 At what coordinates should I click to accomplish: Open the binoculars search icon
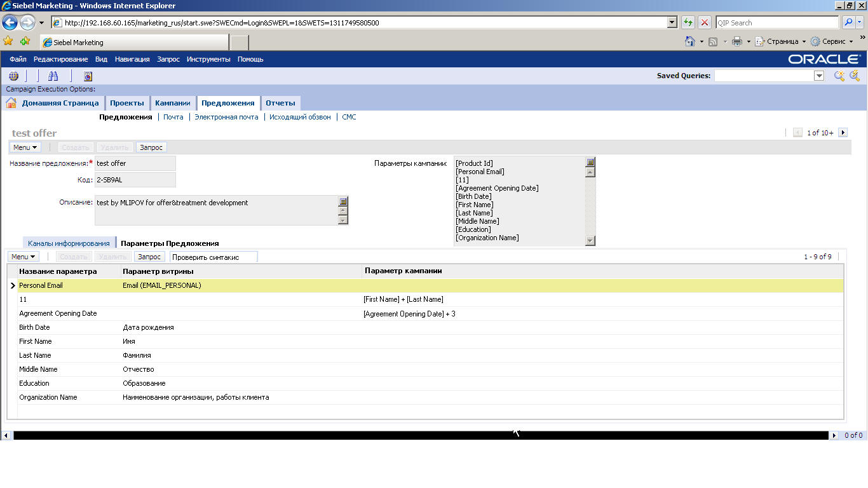(x=53, y=76)
